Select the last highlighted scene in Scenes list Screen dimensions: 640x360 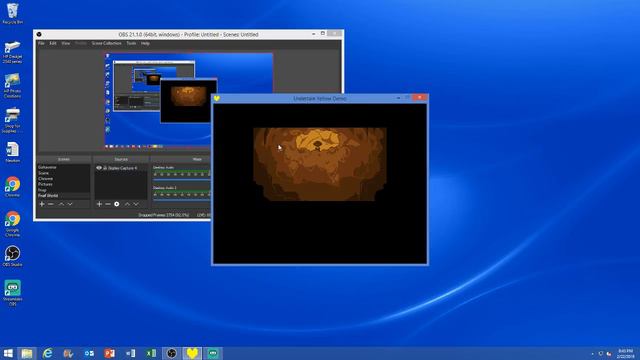coord(63,196)
